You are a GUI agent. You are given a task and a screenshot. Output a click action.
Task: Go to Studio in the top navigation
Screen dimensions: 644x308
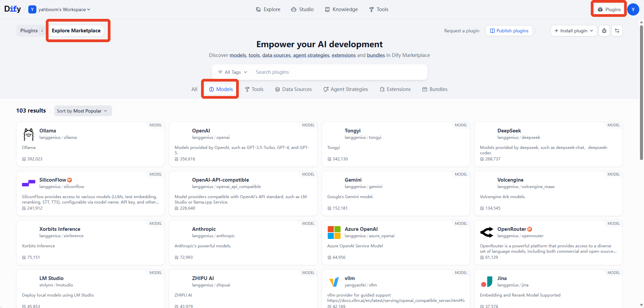[302, 9]
